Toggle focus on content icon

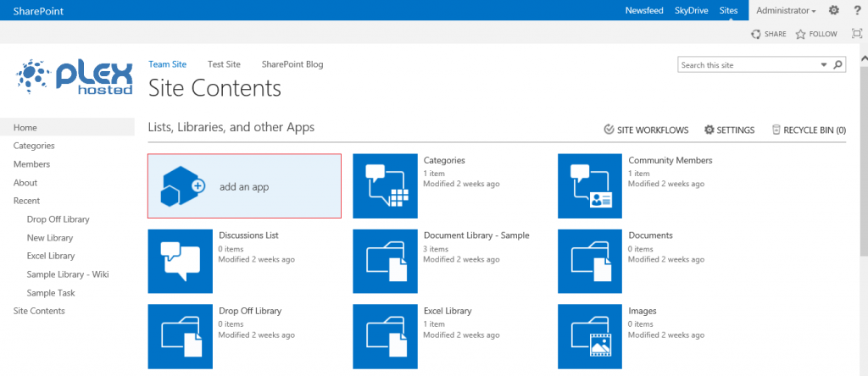click(x=856, y=34)
